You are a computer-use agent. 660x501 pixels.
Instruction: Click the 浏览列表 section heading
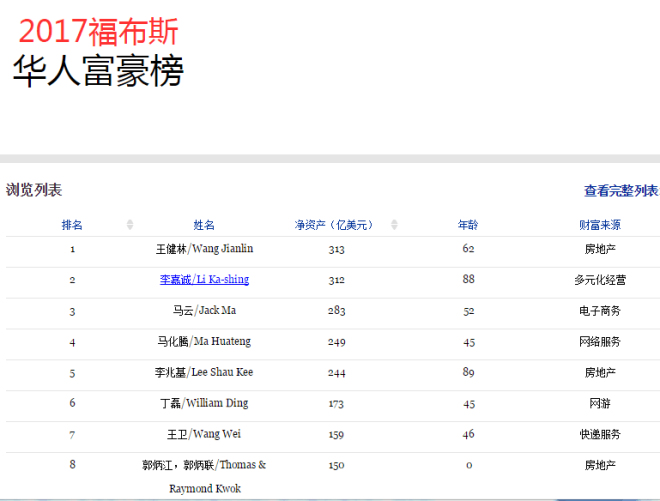pyautogui.click(x=34, y=190)
